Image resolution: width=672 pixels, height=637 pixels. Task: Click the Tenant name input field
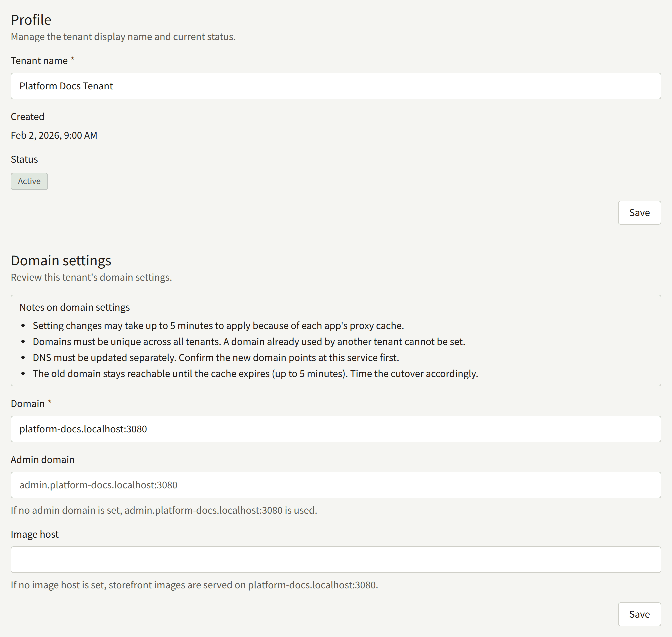pyautogui.click(x=336, y=86)
